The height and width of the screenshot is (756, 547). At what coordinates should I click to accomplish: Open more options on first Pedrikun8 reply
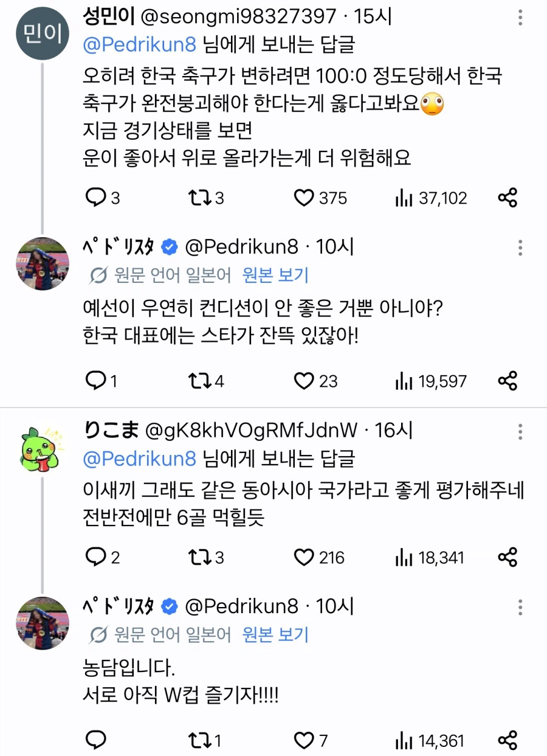(x=520, y=248)
